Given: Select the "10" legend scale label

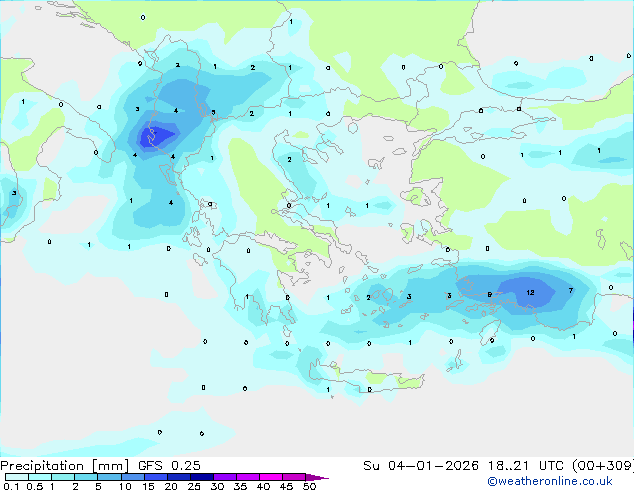Looking at the screenshot, I should pyautogui.click(x=125, y=486).
